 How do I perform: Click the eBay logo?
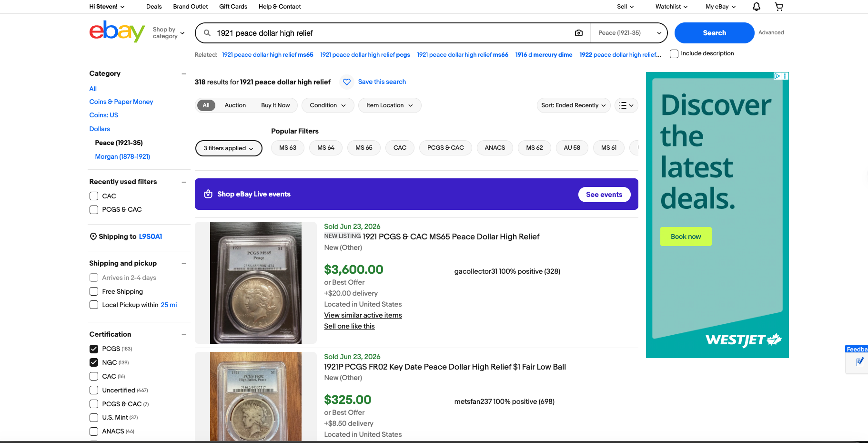[117, 32]
